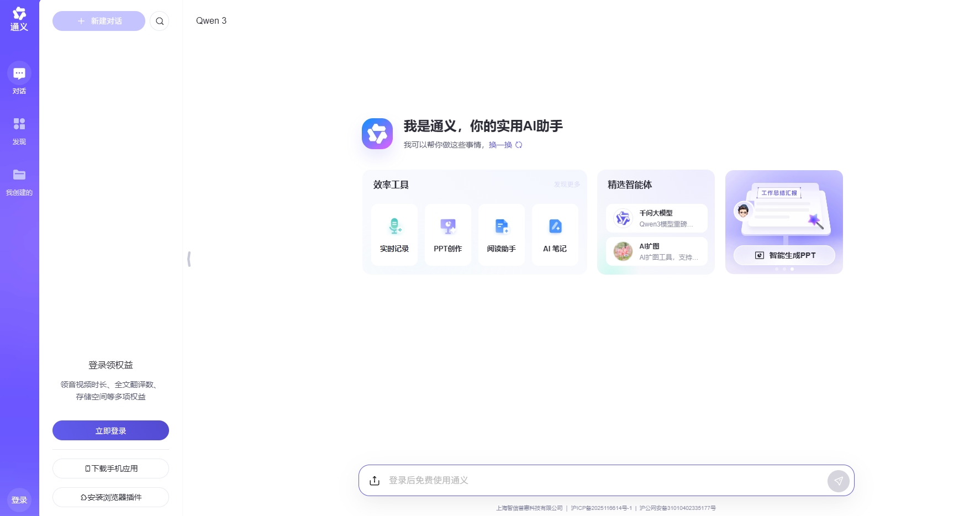
Task: Click the upload file icon in input box
Action: coord(375,481)
